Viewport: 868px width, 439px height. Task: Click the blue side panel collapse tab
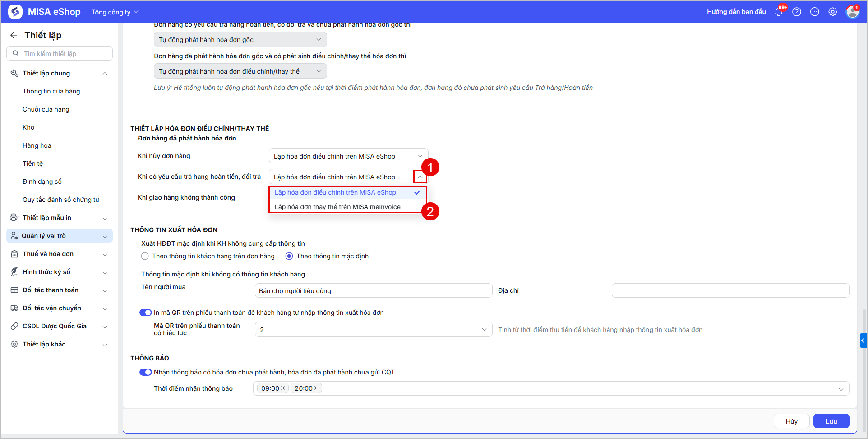click(863, 340)
